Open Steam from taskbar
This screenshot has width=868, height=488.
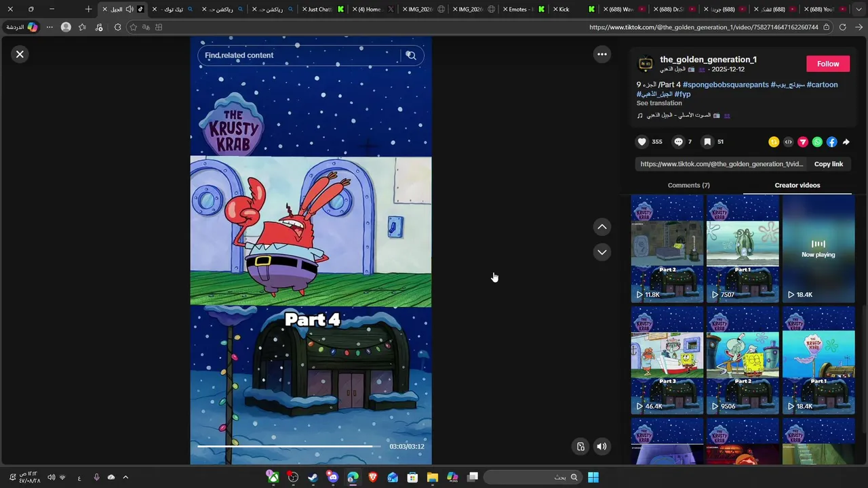(313, 477)
